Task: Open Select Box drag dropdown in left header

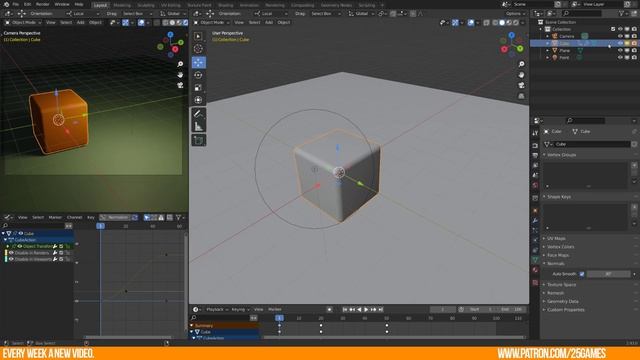Action: [137, 13]
